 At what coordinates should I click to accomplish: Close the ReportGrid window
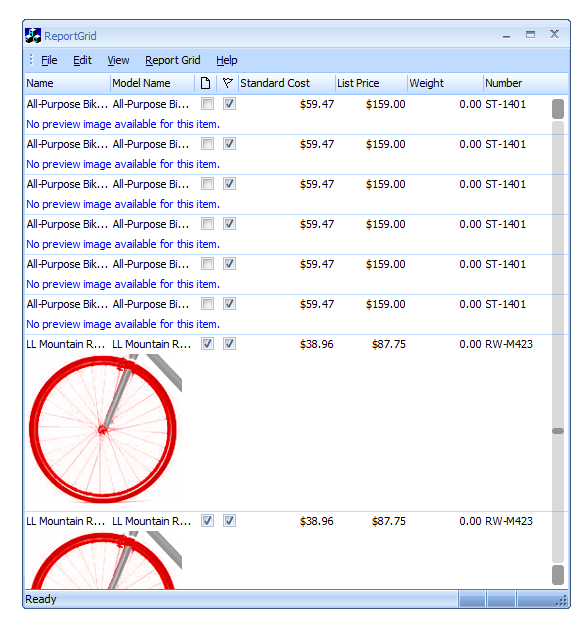tap(554, 34)
